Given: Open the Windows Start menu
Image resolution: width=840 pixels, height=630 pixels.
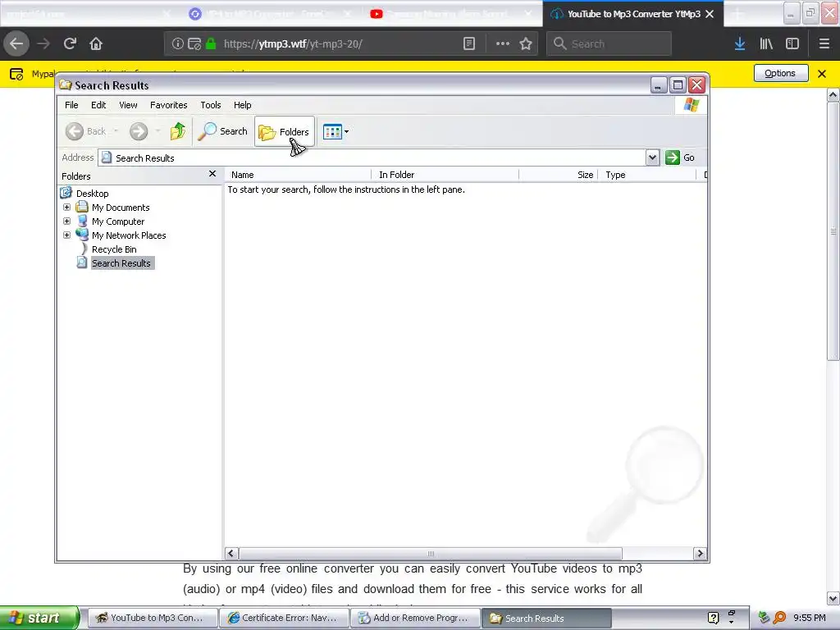Looking at the screenshot, I should 39,618.
